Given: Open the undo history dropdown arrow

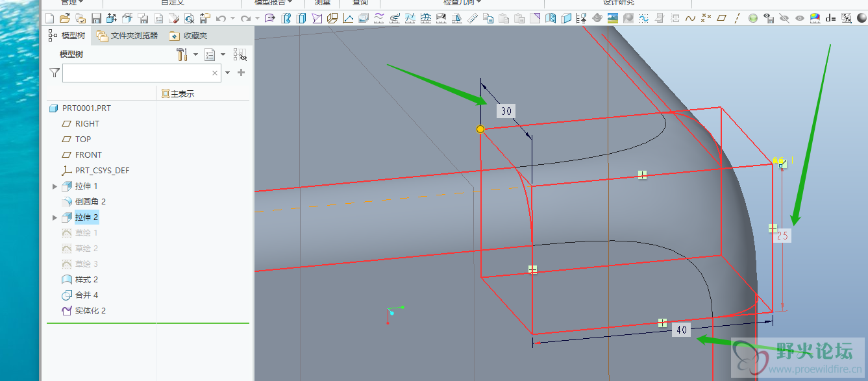Looking at the screenshot, I should 232,18.
